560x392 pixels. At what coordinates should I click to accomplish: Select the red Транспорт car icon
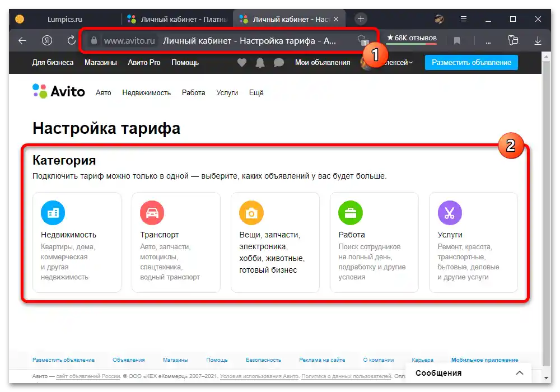(x=152, y=213)
